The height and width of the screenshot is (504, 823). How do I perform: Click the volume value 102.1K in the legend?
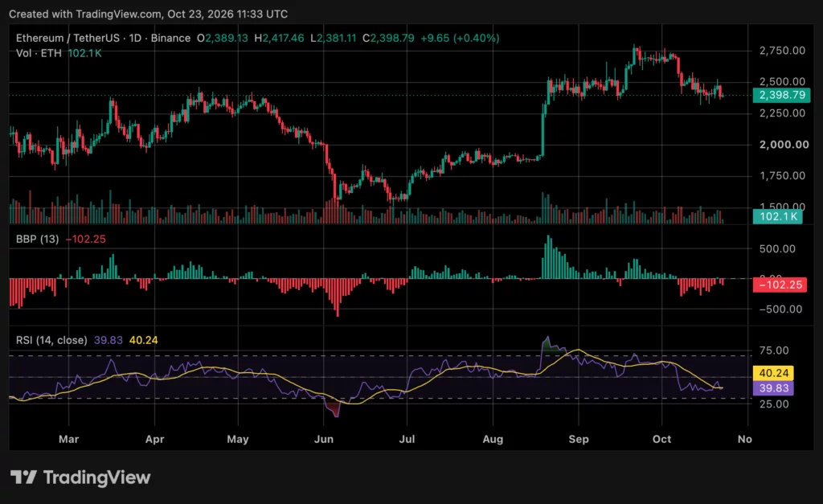(84, 53)
